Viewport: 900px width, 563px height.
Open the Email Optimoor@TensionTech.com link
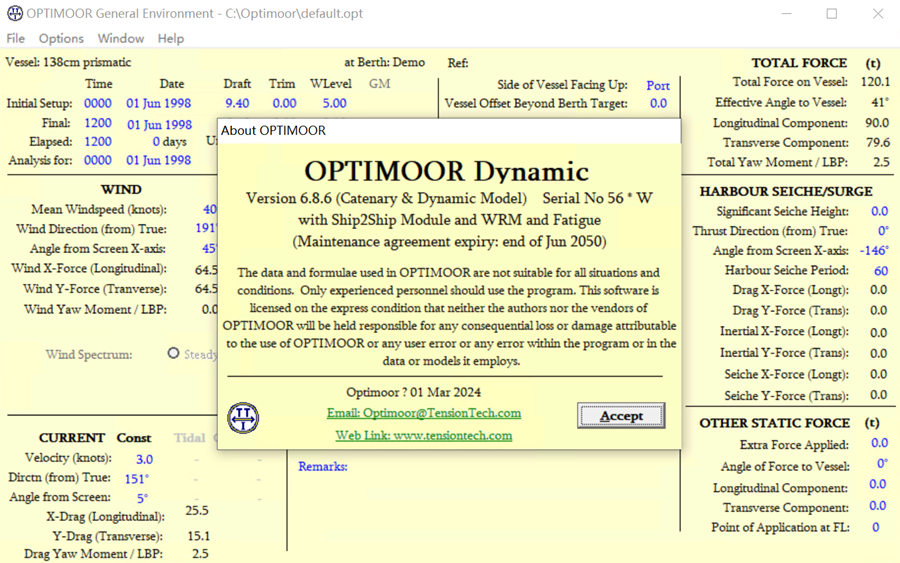[424, 413]
